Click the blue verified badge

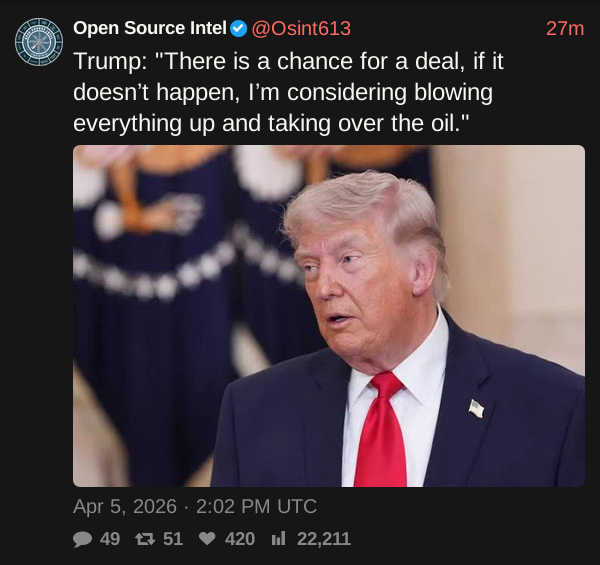(239, 28)
